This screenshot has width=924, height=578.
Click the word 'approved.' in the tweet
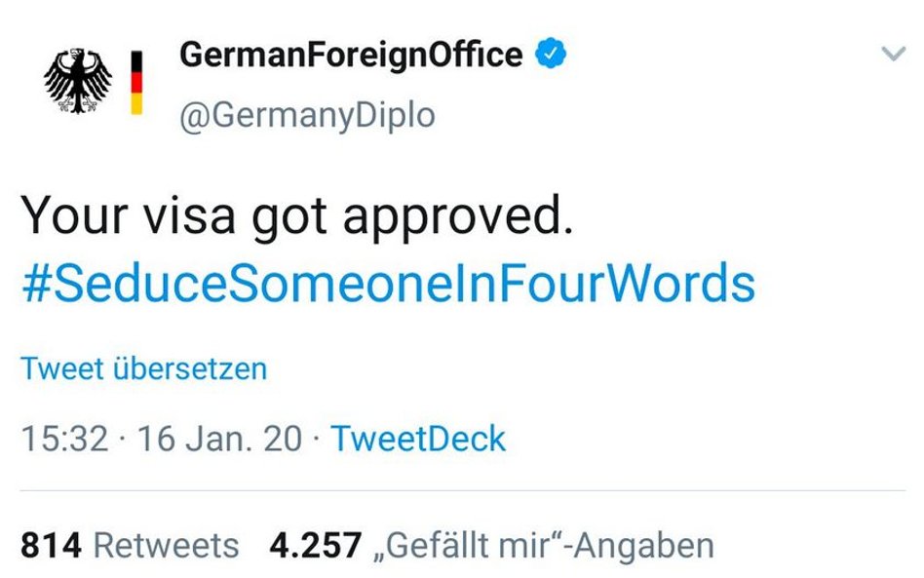458,216
